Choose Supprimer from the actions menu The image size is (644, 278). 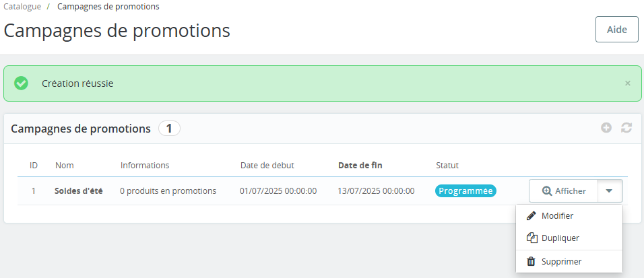coord(569,262)
